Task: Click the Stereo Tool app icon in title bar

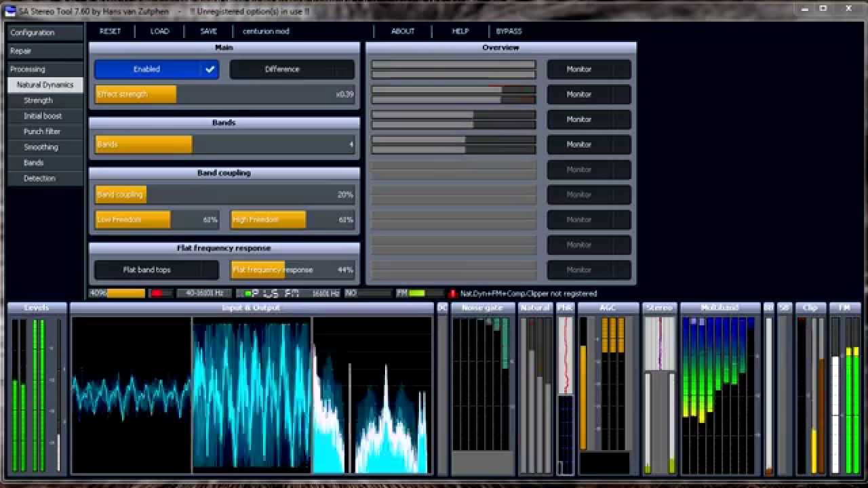Action: coord(10,9)
